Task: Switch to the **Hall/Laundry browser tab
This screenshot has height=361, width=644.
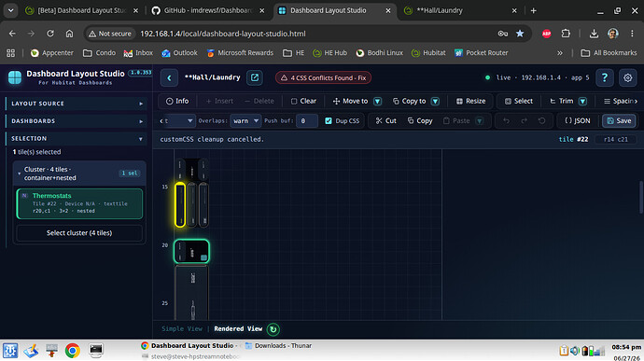Action: pyautogui.click(x=460, y=10)
